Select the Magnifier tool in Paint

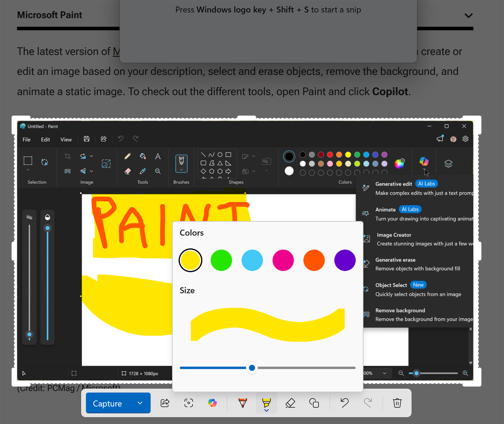tap(158, 171)
